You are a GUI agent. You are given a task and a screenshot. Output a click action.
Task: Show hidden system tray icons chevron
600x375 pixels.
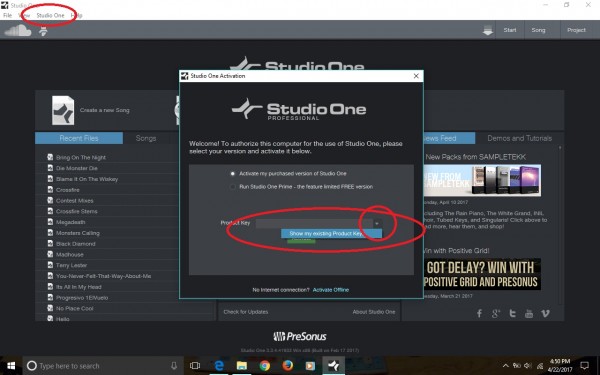[505, 366]
